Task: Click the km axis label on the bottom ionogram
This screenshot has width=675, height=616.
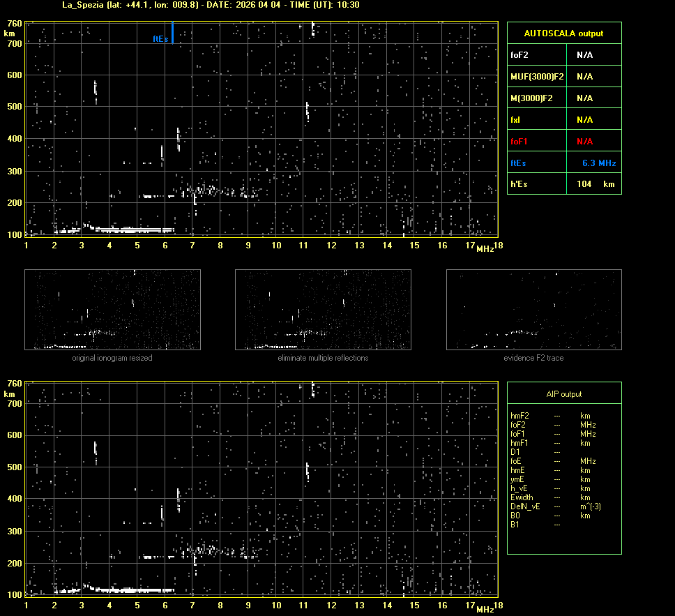Action: click(9, 394)
